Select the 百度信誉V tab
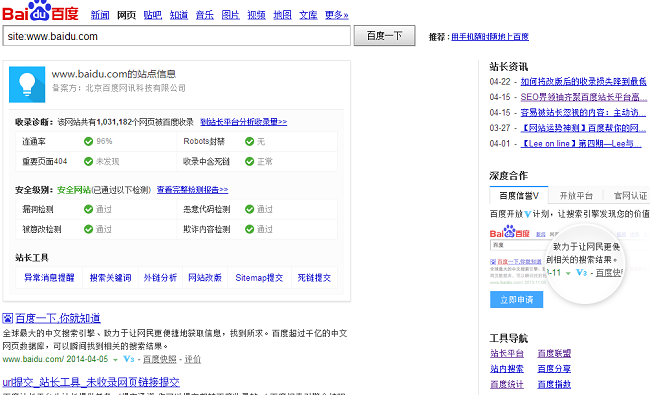 (x=519, y=196)
